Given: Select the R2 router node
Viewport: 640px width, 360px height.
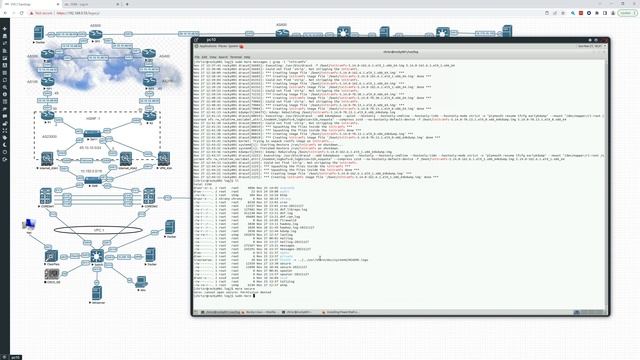Looking at the screenshot, I should pos(149,116).
